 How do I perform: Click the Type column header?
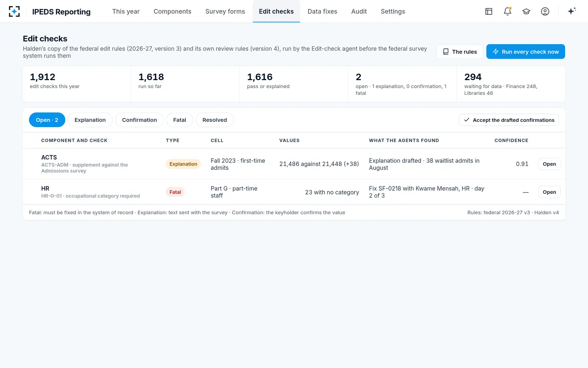click(173, 140)
